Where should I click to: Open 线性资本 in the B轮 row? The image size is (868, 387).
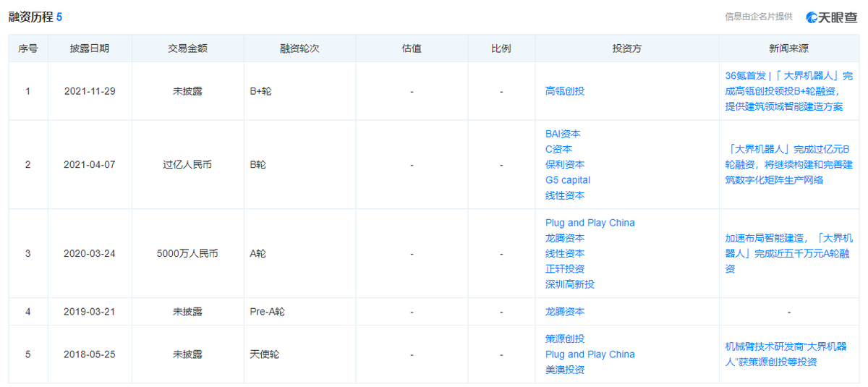coord(565,195)
